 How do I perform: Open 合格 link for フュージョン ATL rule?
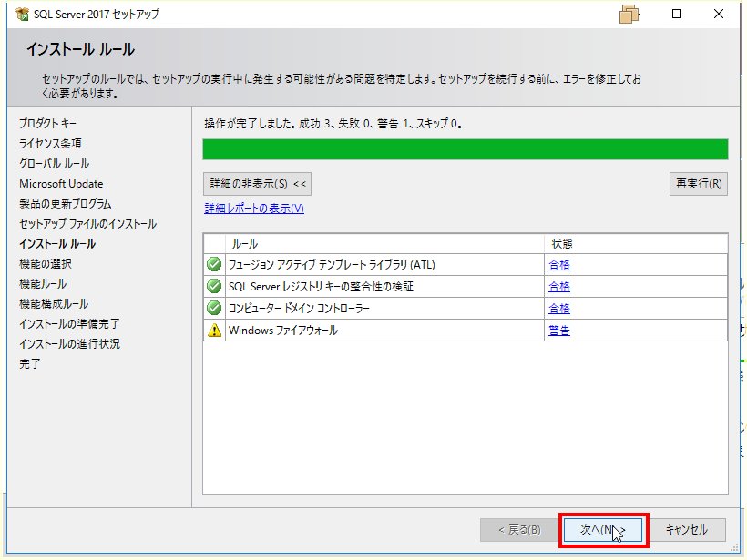[558, 265]
